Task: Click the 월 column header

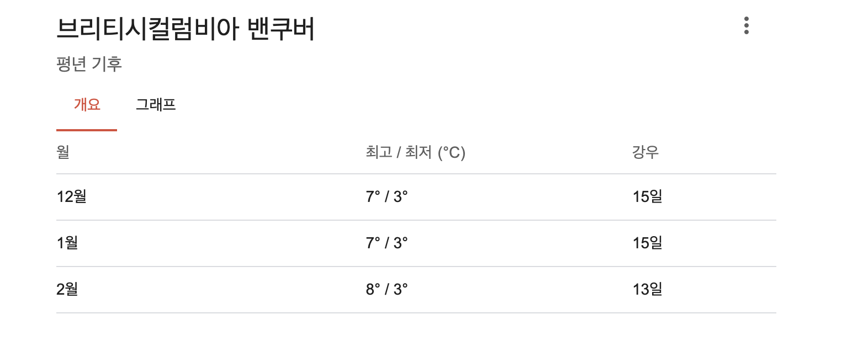Action: coord(63,152)
